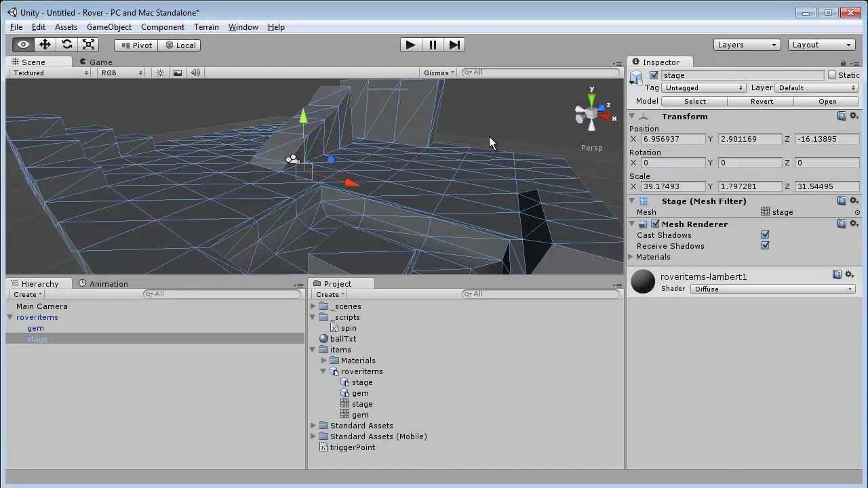The image size is (868, 488).
Task: Open roveritems-lambert1 material gear menu
Action: (x=850, y=274)
